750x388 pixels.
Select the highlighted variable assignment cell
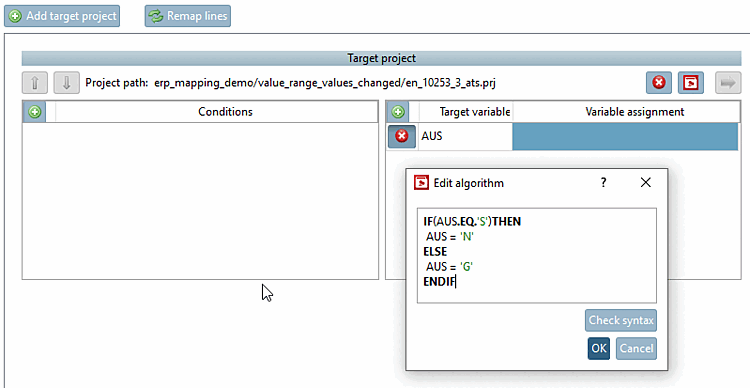pos(625,136)
